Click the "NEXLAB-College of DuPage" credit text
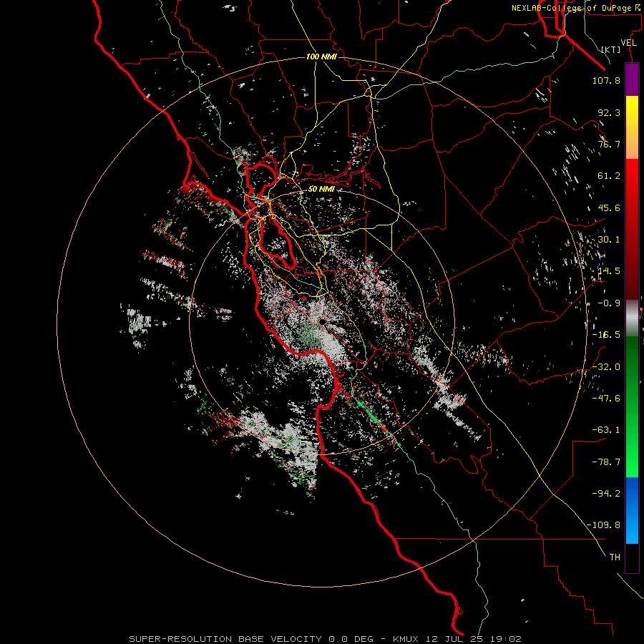This screenshot has width=644, height=644. tap(572, 8)
